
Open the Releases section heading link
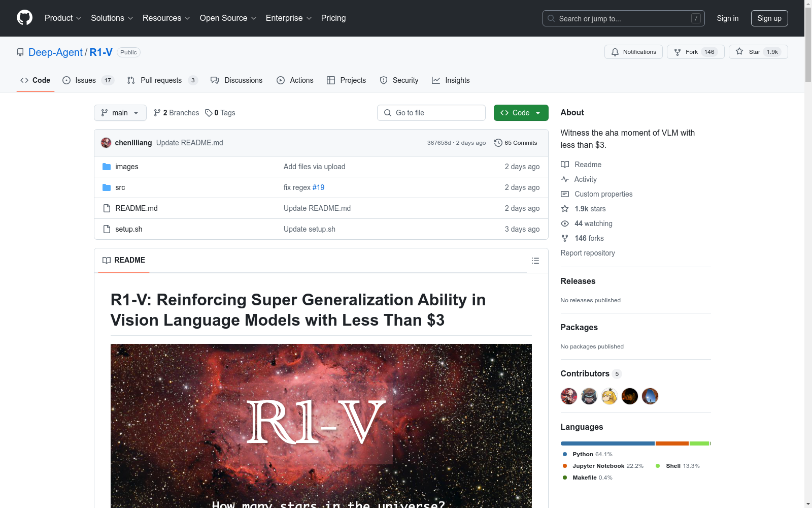coord(578,281)
